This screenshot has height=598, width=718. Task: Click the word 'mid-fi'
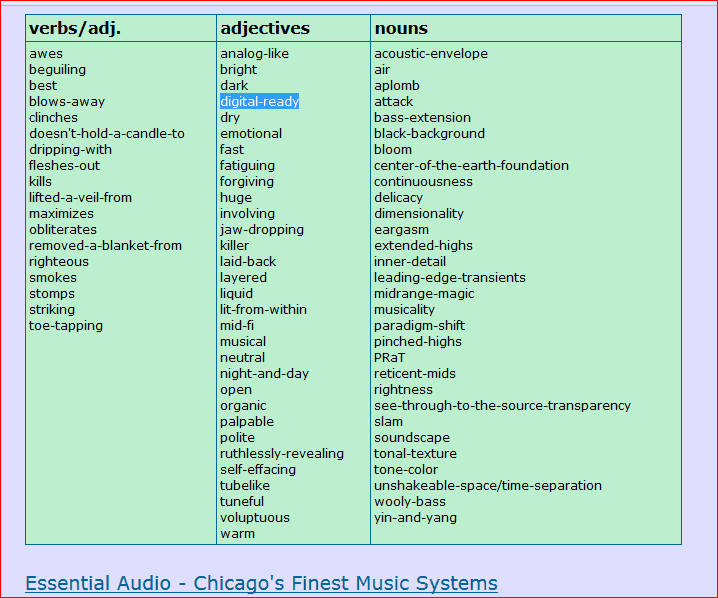click(237, 326)
